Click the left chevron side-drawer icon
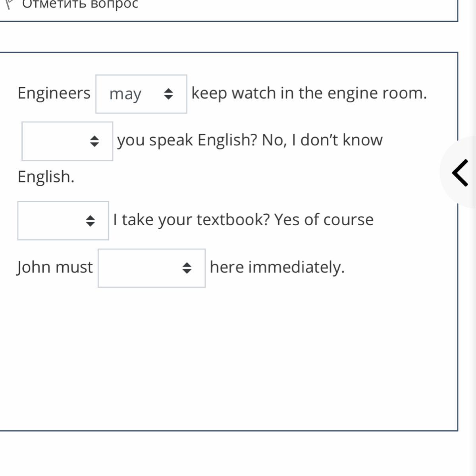The height and width of the screenshot is (476, 476). 460,172
